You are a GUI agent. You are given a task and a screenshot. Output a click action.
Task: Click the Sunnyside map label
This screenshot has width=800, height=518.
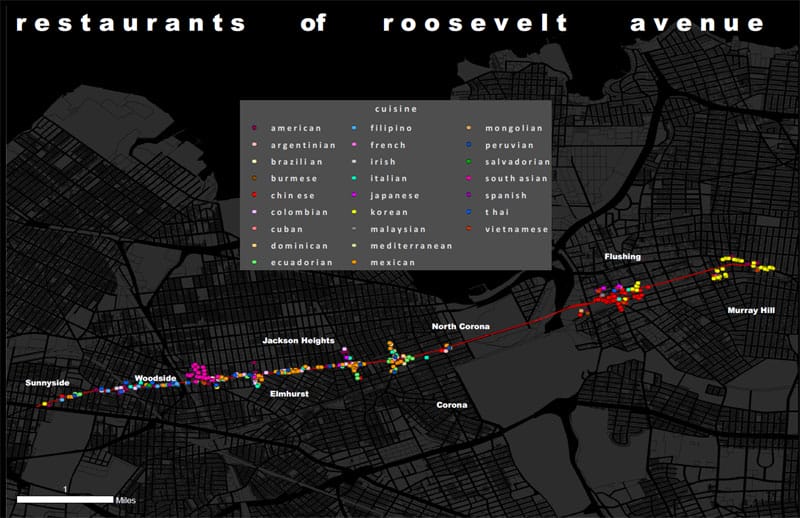tap(47, 383)
